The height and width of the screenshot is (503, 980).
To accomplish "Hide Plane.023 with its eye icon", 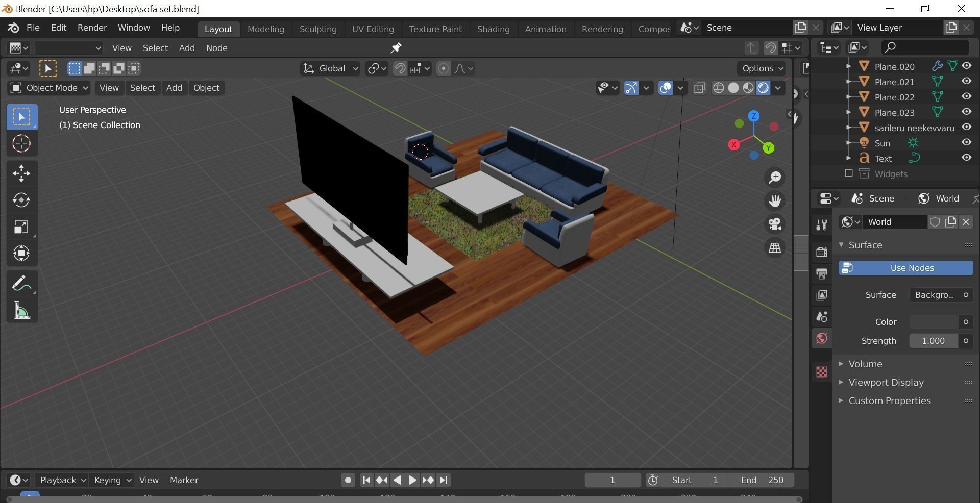I will (966, 112).
